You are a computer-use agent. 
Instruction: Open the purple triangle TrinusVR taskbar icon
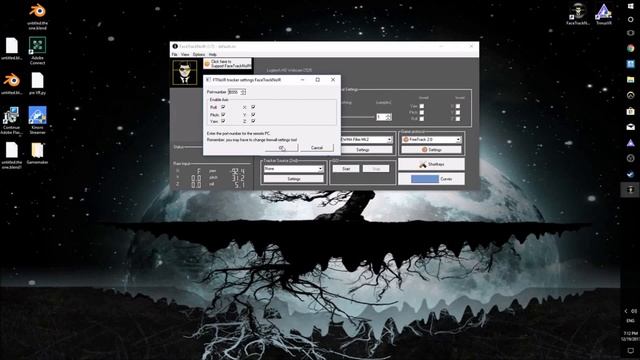click(x=631, y=142)
